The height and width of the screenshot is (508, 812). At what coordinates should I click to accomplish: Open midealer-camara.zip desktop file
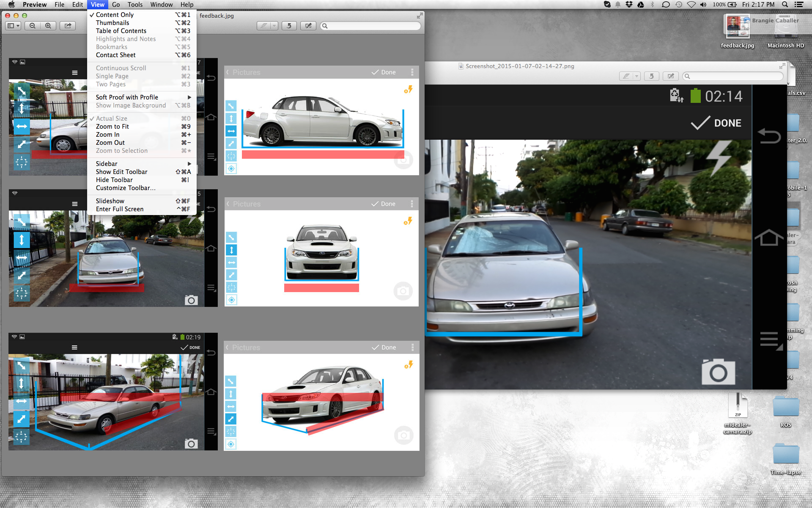[x=738, y=414]
